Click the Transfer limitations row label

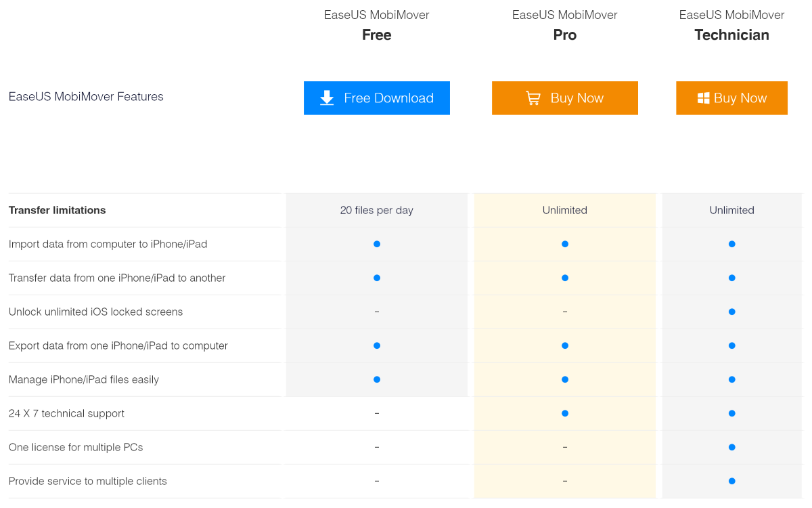57,210
